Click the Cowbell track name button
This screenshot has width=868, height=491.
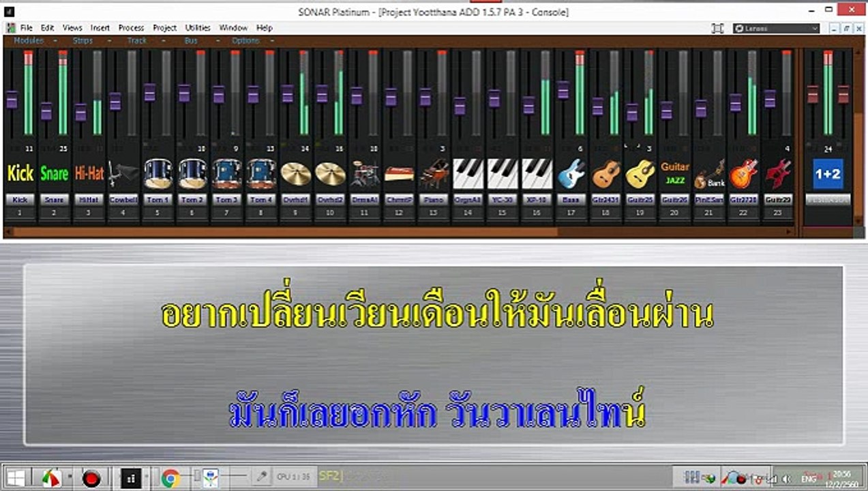123,200
